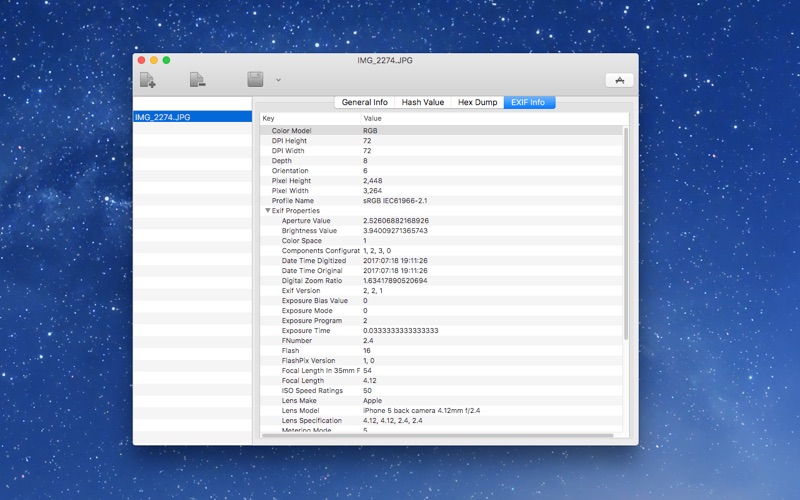Collapse the Exif Properties group
The width and height of the screenshot is (800, 500).
(x=268, y=211)
